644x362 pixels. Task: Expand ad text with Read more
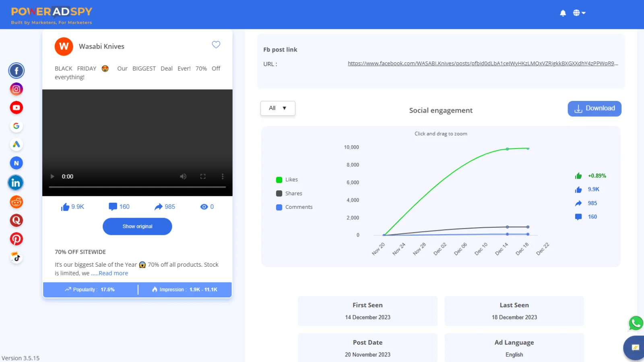113,273
